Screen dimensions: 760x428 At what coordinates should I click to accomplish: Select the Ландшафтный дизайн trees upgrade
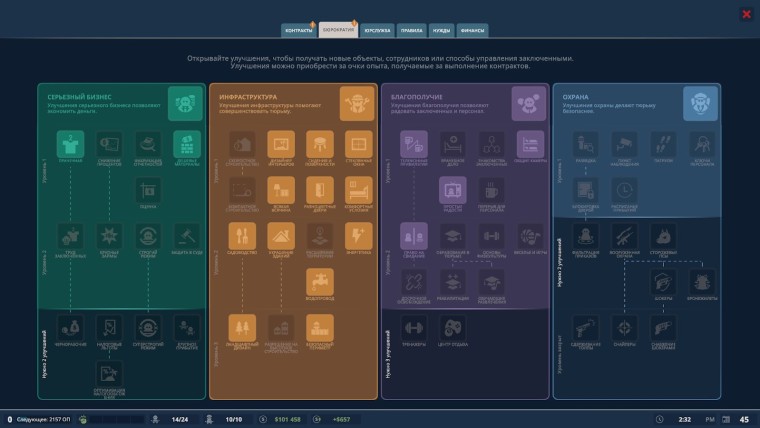(242, 328)
